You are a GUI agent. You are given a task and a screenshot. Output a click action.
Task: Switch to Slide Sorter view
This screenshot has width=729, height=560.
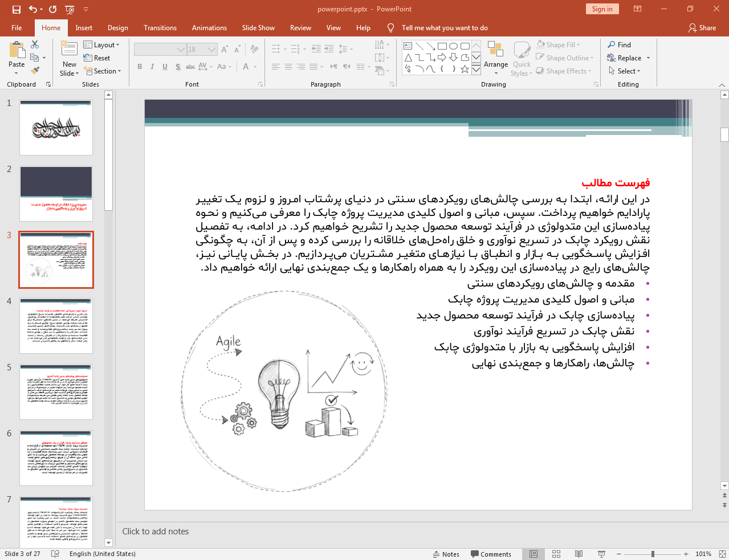[x=556, y=554]
